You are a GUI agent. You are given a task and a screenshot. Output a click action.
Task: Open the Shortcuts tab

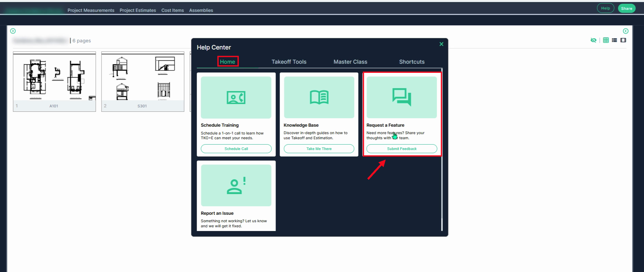[412, 62]
